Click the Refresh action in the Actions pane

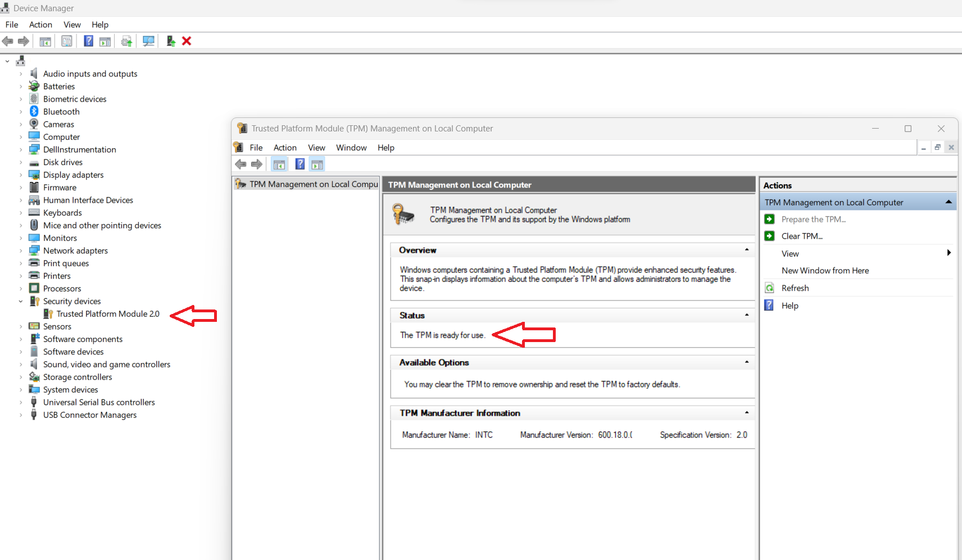point(796,288)
